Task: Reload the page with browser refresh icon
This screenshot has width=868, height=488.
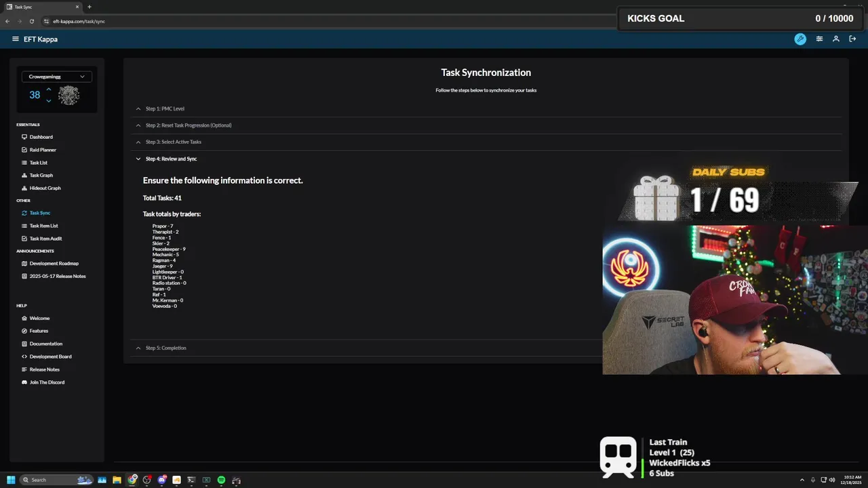Action: (x=31, y=21)
